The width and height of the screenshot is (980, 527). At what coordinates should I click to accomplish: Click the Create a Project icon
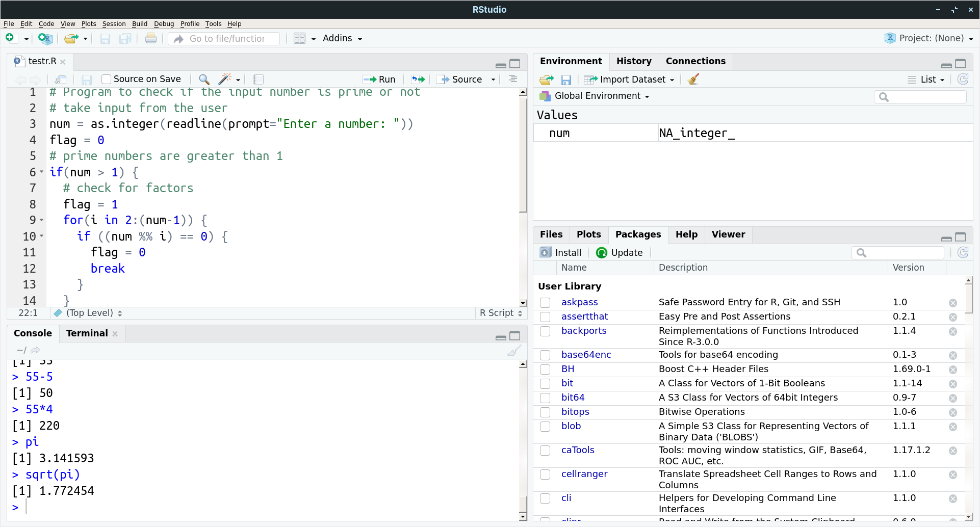click(45, 38)
